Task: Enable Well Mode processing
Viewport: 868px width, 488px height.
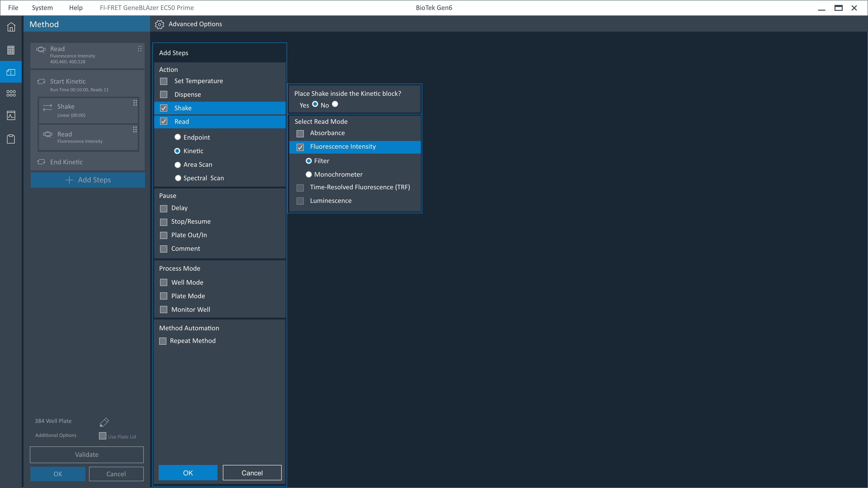Action: coord(164,283)
